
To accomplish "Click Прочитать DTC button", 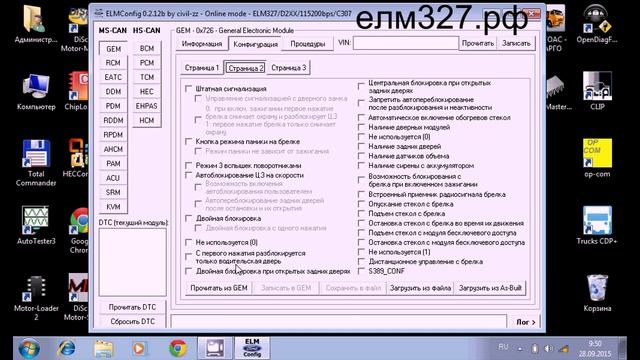I will click(132, 307).
